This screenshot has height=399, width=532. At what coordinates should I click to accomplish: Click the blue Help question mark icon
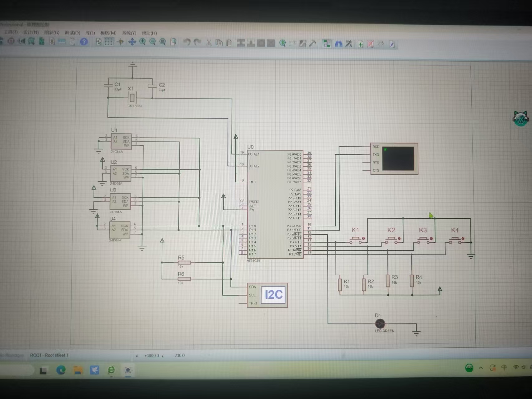click(84, 42)
